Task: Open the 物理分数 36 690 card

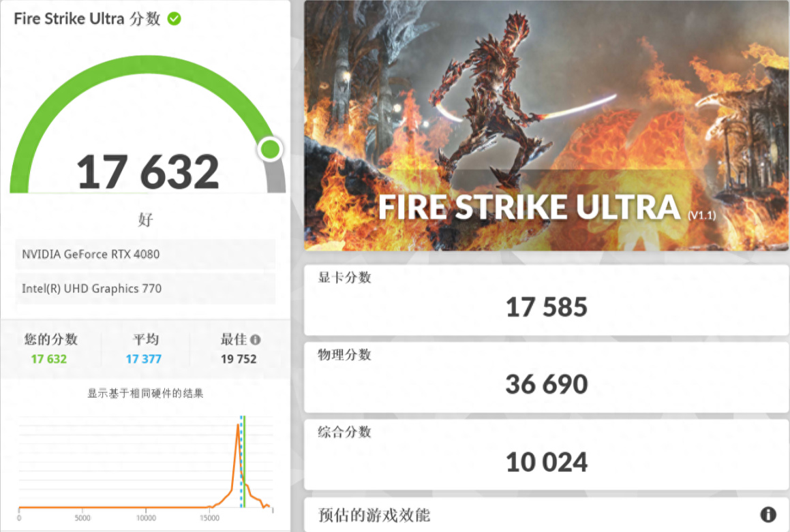Action: pos(546,377)
